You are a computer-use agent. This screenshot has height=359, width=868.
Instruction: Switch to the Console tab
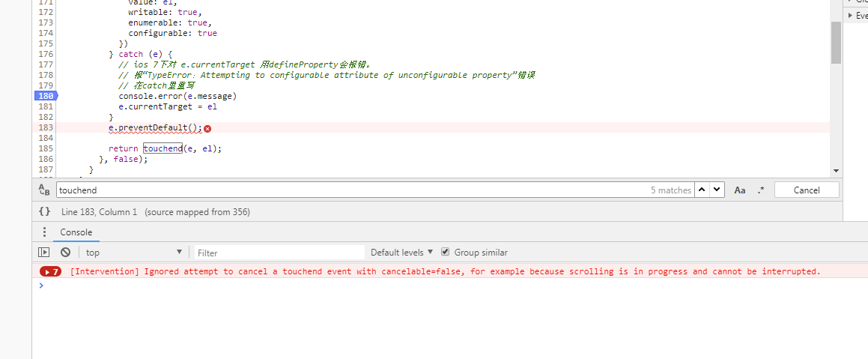click(x=76, y=232)
